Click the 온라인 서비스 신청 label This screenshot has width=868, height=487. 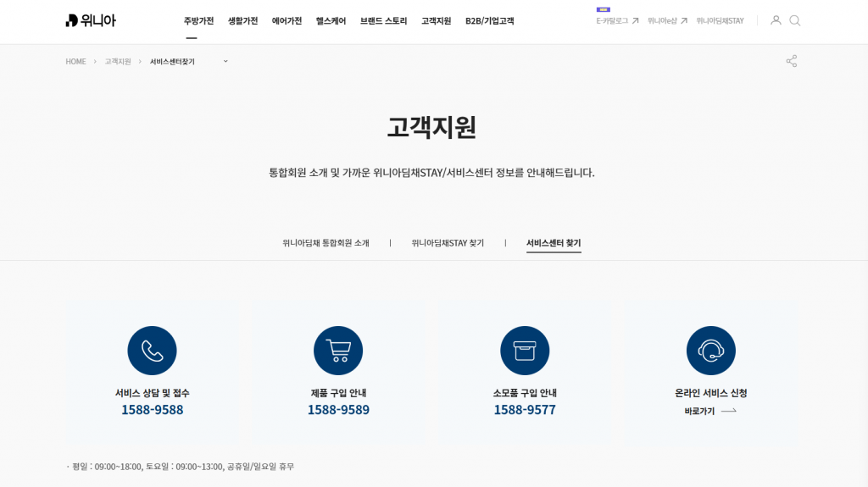coord(711,393)
